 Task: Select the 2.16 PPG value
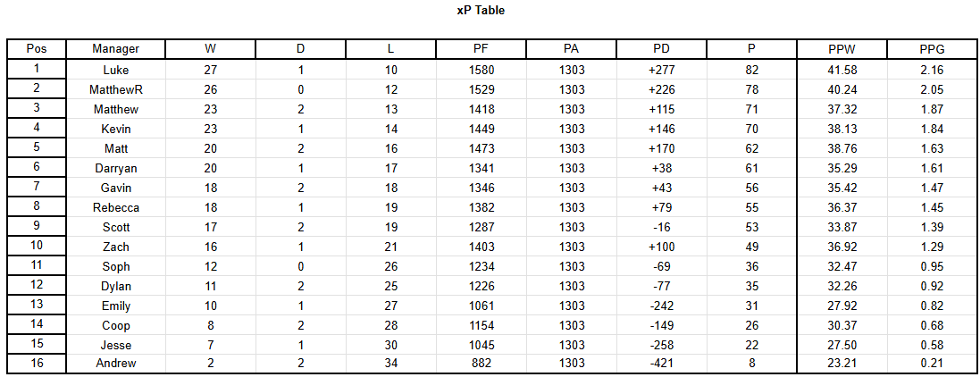pos(931,70)
